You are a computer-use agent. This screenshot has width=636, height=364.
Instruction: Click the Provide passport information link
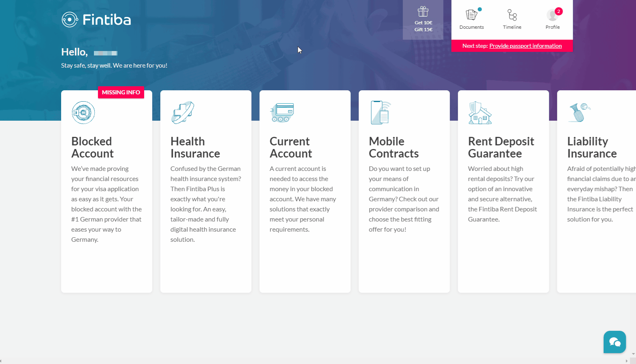(525, 46)
